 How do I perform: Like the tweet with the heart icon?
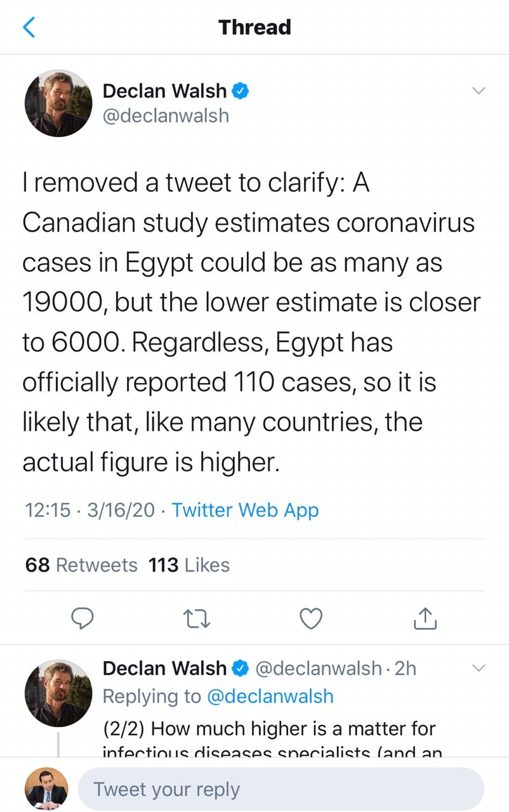[311, 618]
